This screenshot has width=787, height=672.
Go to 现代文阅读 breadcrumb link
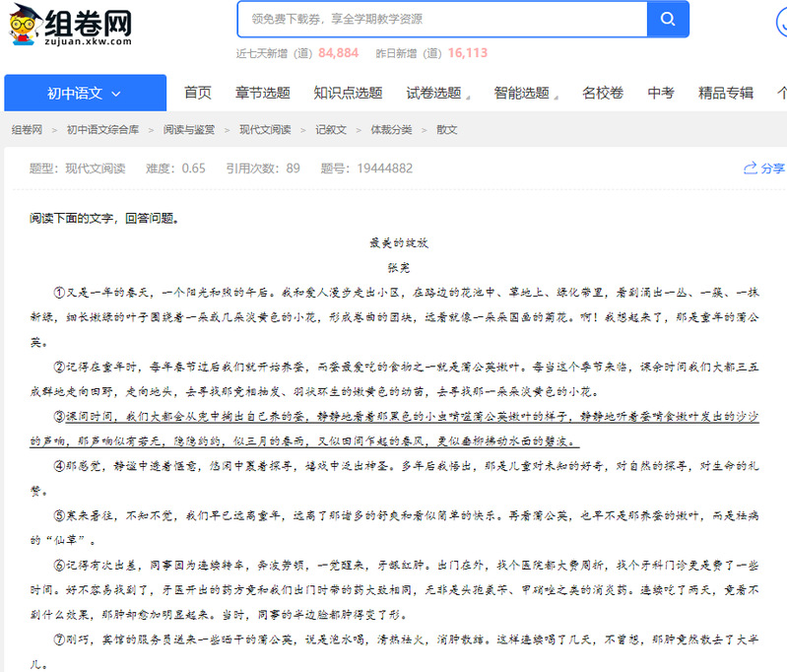coord(265,130)
